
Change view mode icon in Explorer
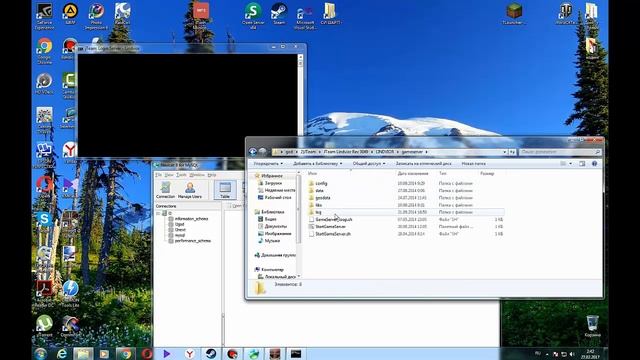click(x=563, y=164)
